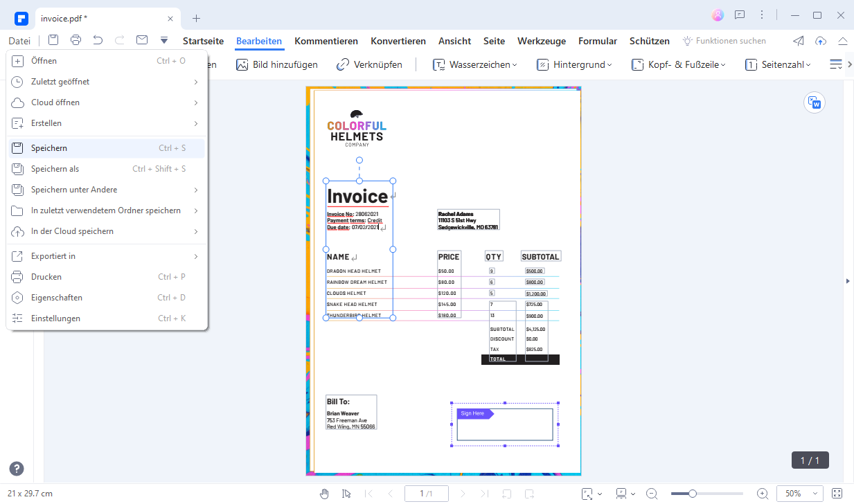The width and height of the screenshot is (854, 504).
Task: Click the undo arrow icon
Action: 98,40
